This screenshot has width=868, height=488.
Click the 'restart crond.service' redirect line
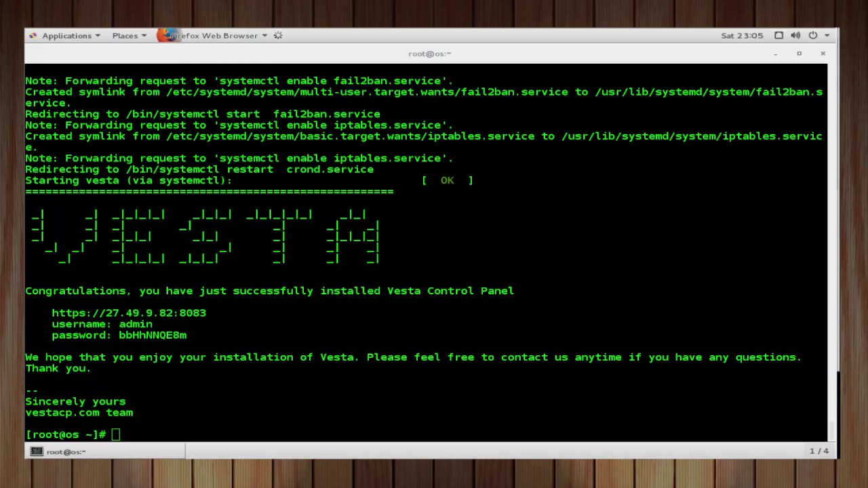point(199,169)
